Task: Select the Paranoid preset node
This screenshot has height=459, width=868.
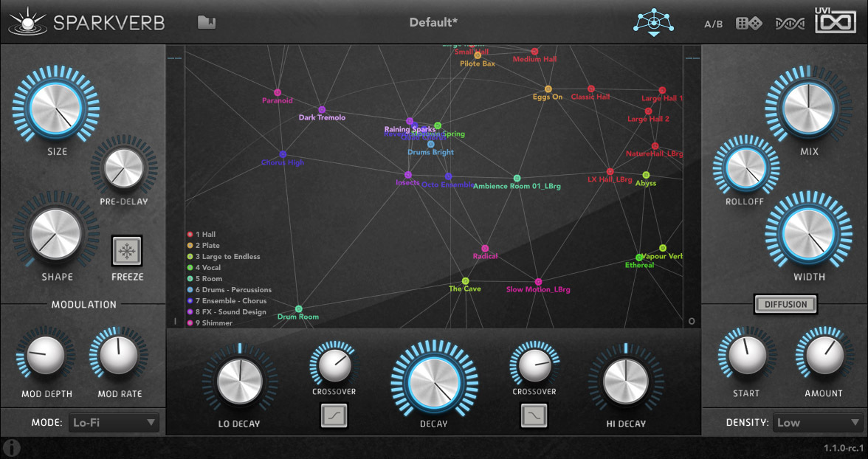Action: coord(278,92)
